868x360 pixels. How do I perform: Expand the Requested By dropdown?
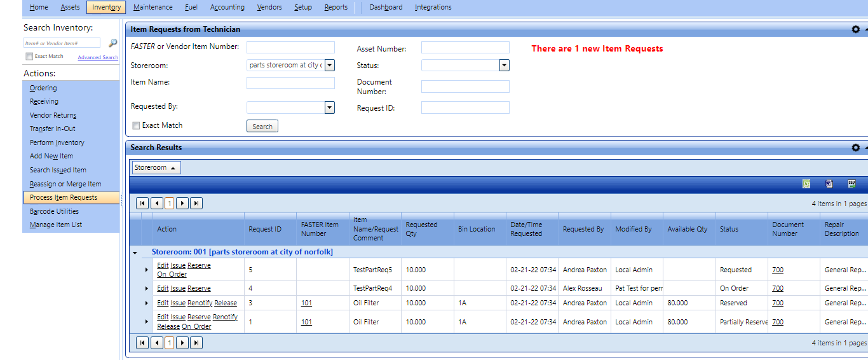(x=329, y=107)
